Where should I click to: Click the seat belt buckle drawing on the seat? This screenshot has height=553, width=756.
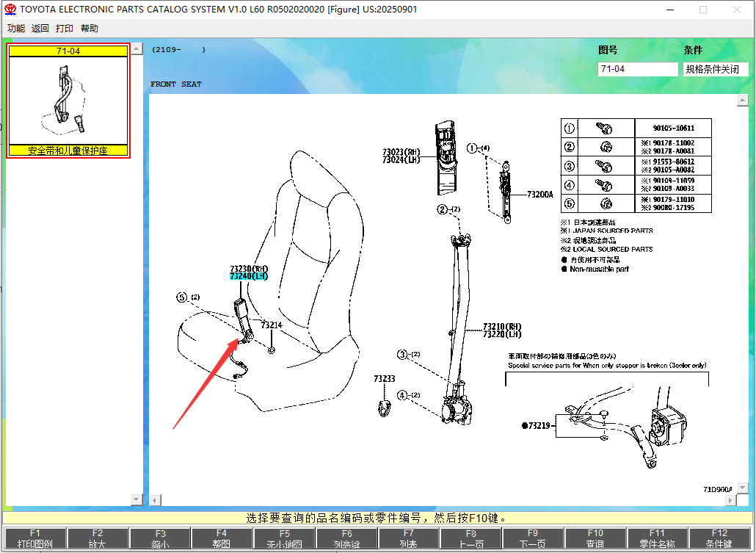pyautogui.click(x=244, y=321)
